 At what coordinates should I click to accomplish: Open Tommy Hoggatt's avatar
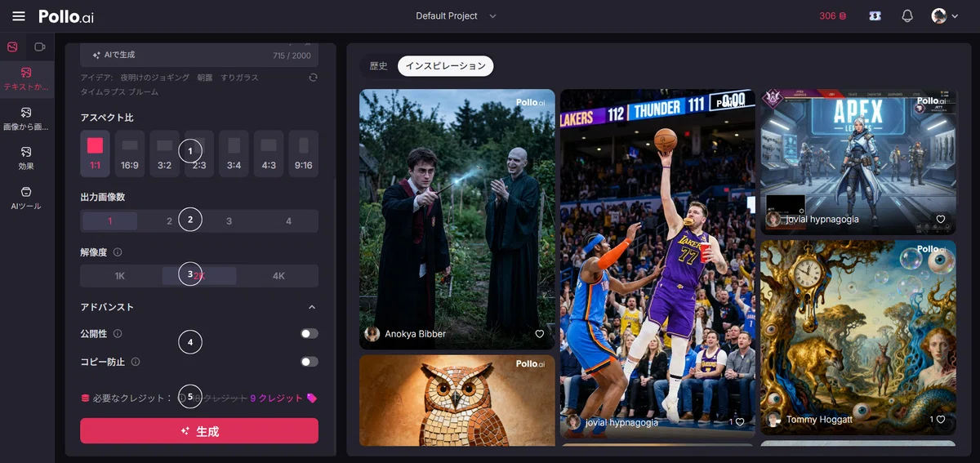tap(773, 420)
